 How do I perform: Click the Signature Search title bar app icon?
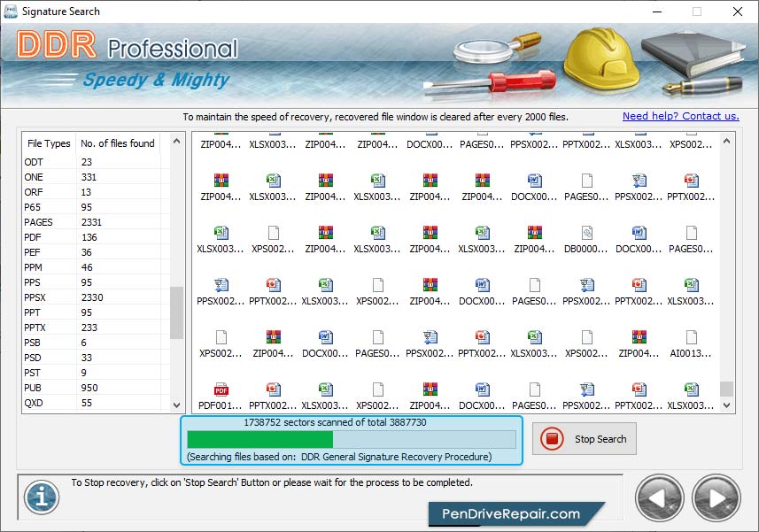point(10,12)
